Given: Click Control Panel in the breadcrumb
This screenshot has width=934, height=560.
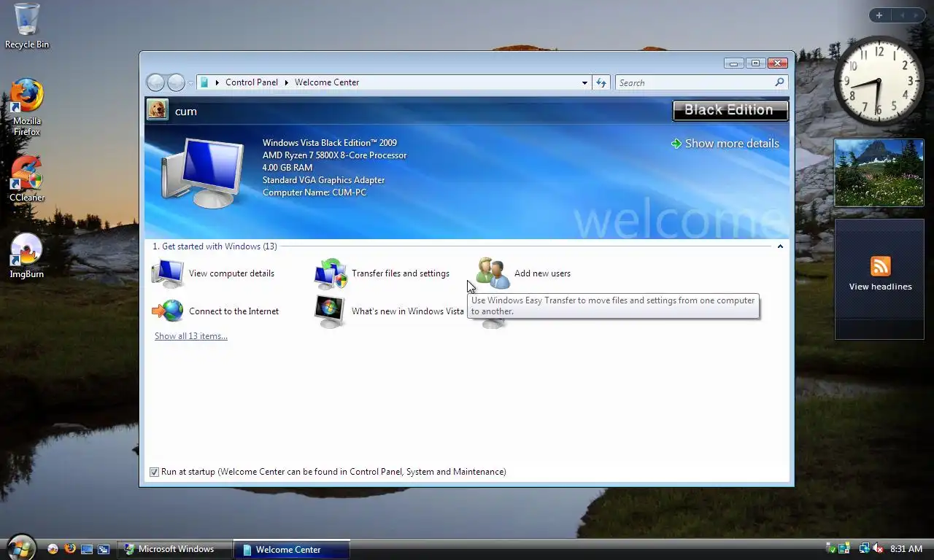Looking at the screenshot, I should tap(252, 82).
